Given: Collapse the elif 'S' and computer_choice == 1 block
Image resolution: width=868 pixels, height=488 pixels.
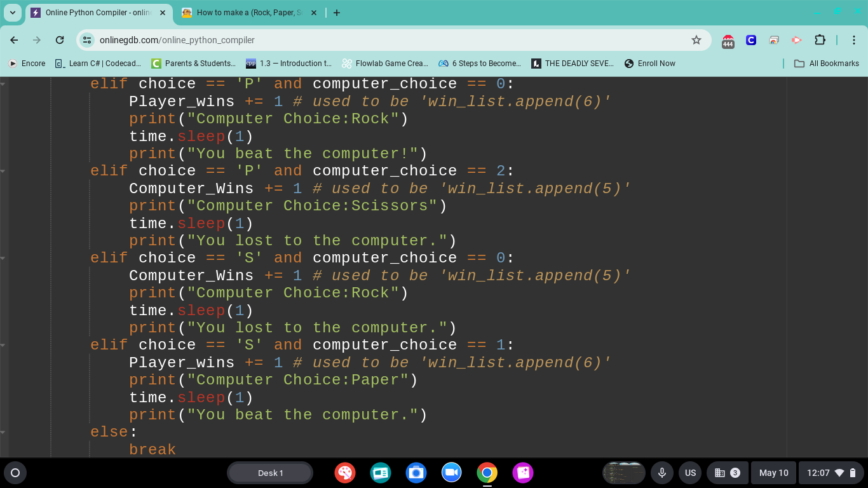Looking at the screenshot, I should 3,345.
